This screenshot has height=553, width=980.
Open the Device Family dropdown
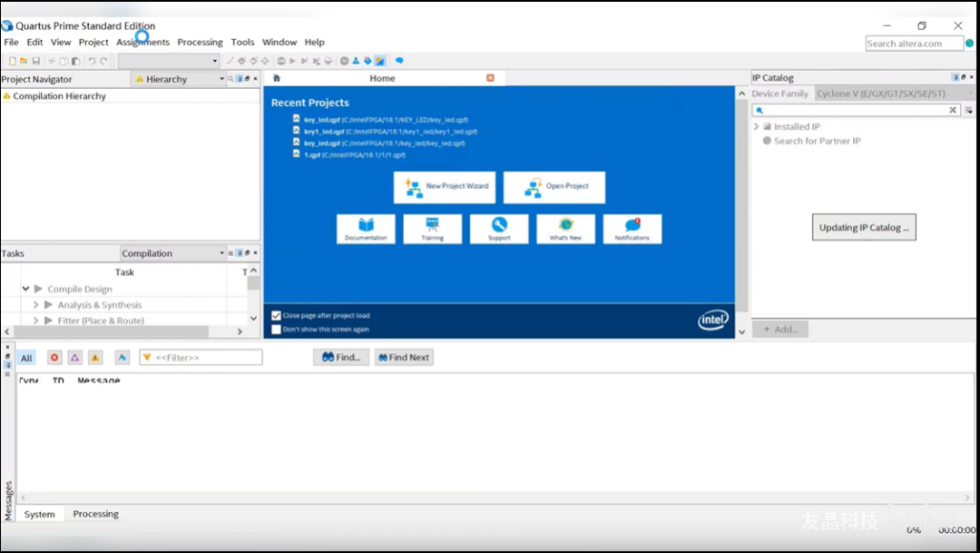[895, 94]
